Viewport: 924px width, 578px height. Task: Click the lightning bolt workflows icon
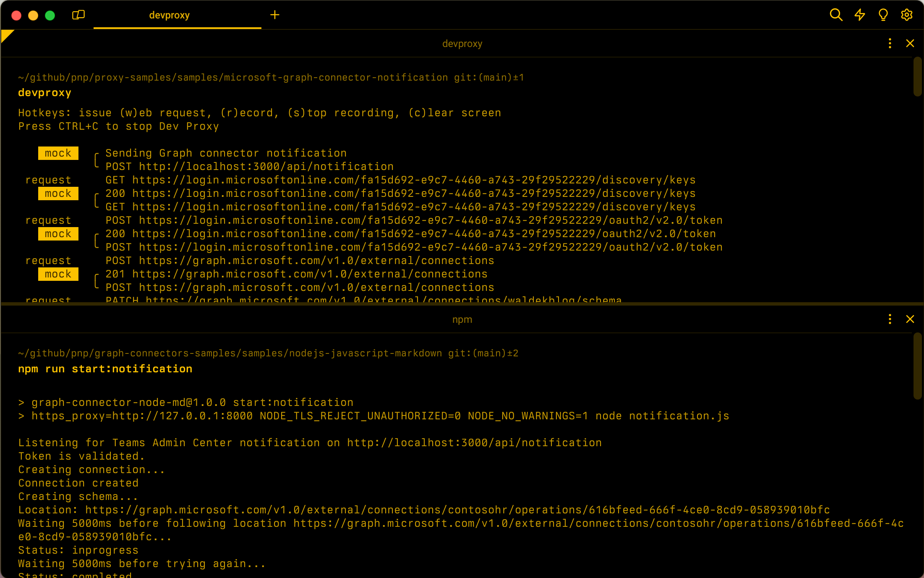point(859,15)
